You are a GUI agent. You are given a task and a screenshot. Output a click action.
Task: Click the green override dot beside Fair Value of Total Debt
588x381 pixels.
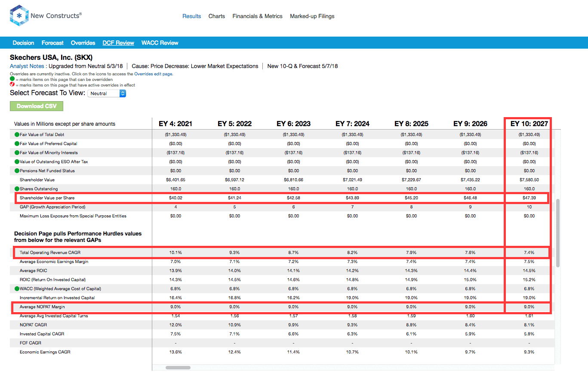pyautogui.click(x=17, y=135)
